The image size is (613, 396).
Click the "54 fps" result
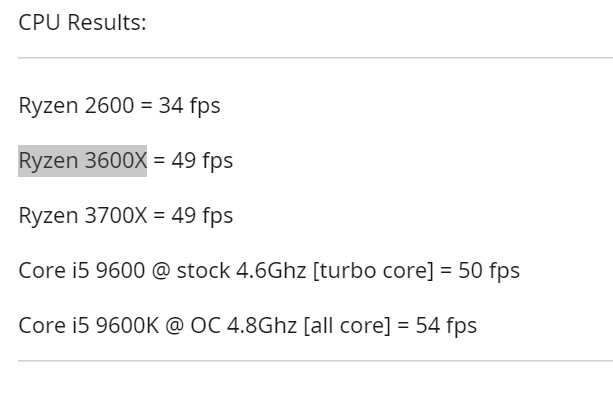click(x=446, y=326)
